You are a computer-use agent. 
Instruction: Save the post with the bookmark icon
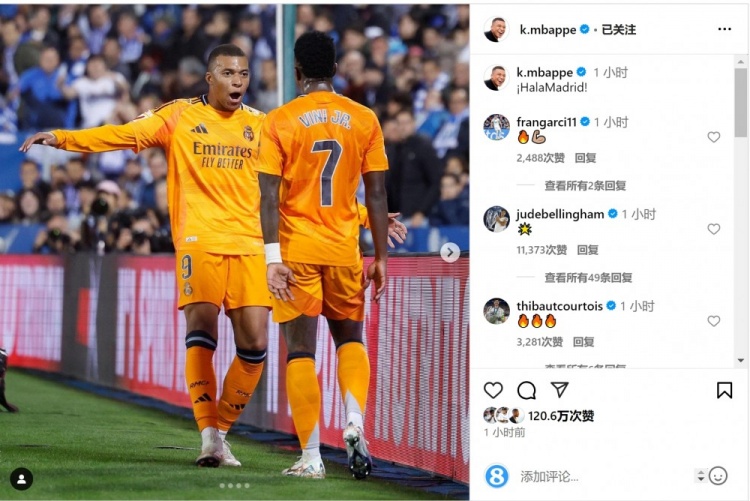tap(724, 390)
